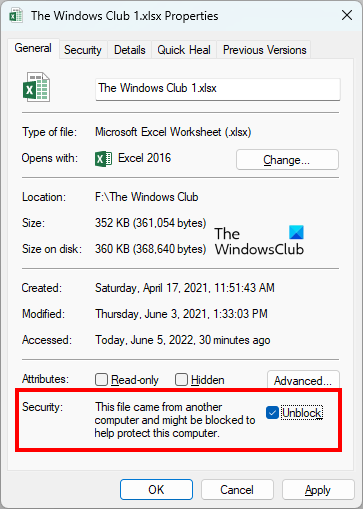Image resolution: width=363 pixels, height=509 pixels.
Task: Click the created date Saturday, April 17, 2021
Action: 185,288
